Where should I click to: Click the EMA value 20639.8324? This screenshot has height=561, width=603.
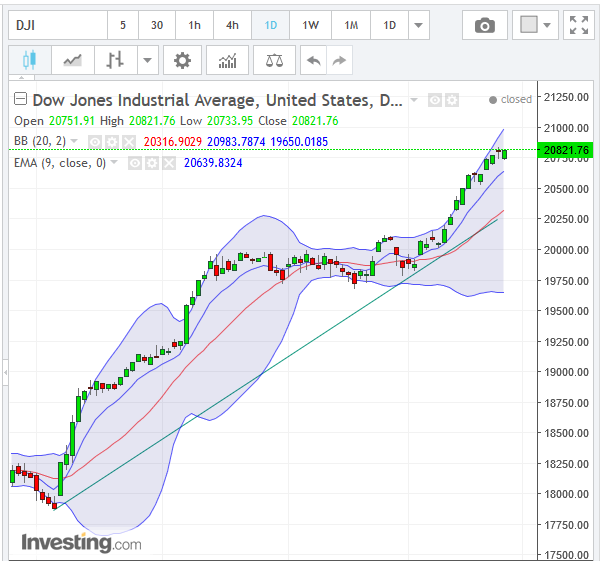click(213, 163)
